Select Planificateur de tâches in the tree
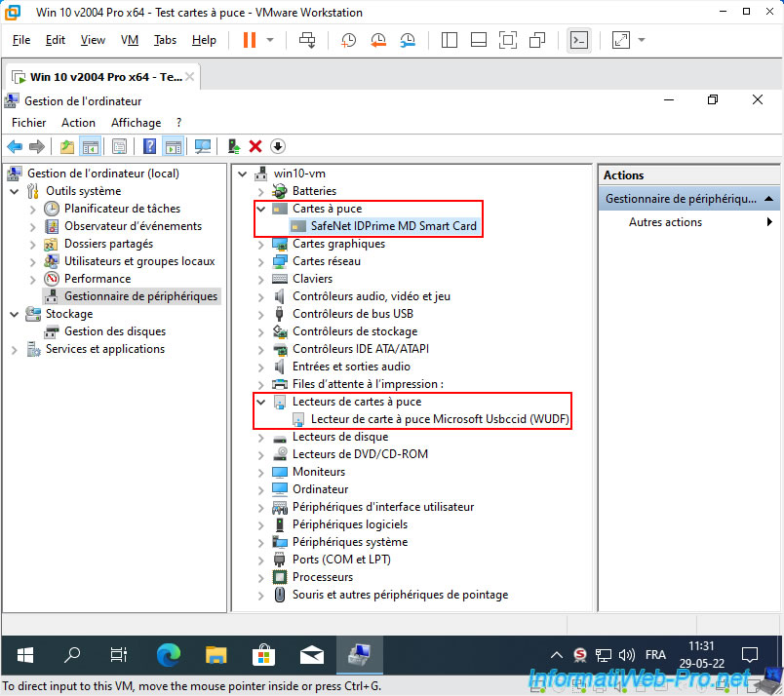Viewport: 784px width, 696px height. pos(122,209)
